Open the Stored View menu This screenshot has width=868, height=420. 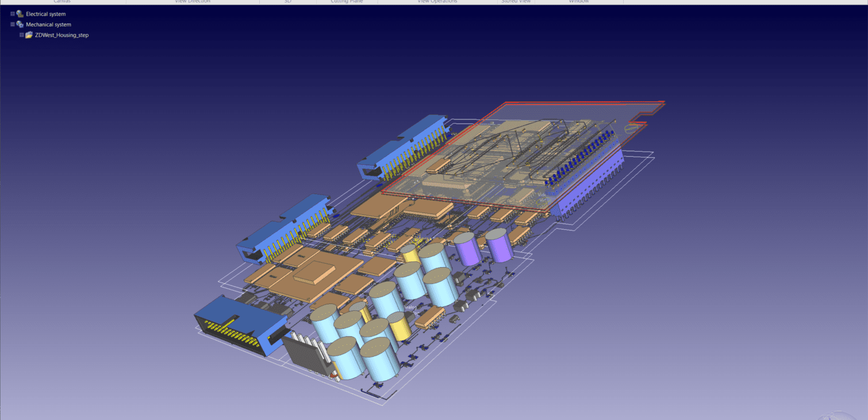click(x=516, y=2)
